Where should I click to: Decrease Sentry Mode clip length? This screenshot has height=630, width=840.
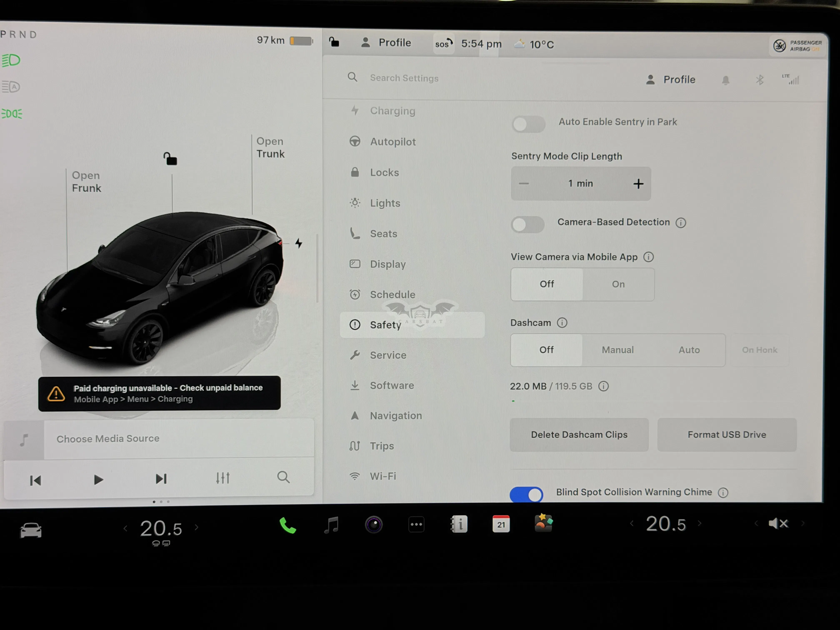coord(524,184)
